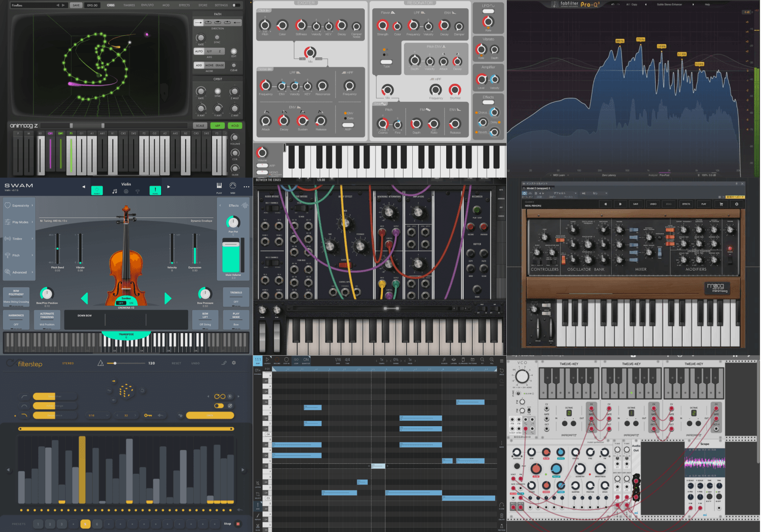
Task: Toggle Animoog top-right header switch
Action: 236,5
